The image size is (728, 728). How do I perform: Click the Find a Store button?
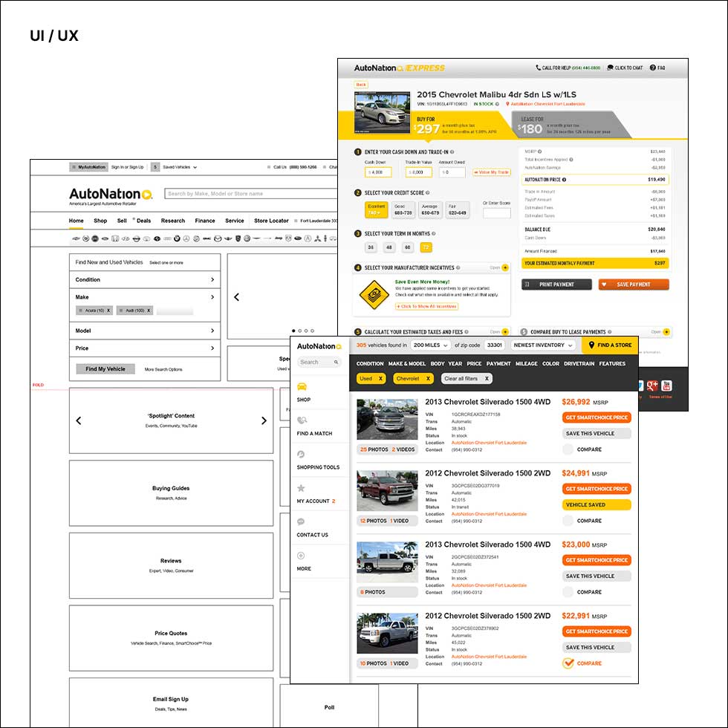tap(610, 345)
